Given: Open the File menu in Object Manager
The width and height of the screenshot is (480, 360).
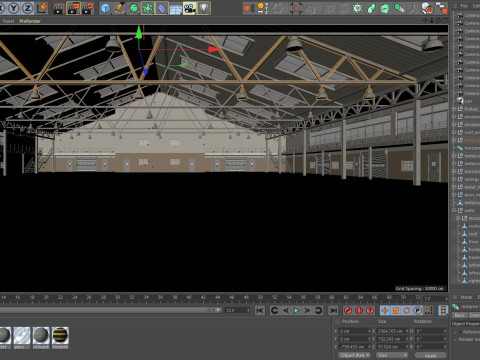Looking at the screenshot, I should coord(464,6).
